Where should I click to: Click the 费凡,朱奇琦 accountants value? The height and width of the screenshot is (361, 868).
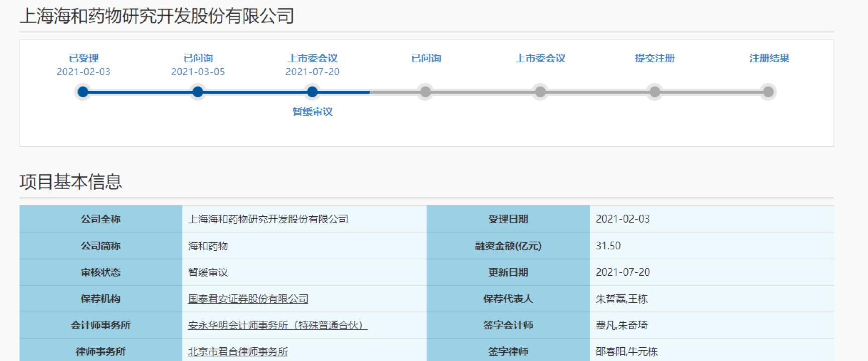coord(622,326)
